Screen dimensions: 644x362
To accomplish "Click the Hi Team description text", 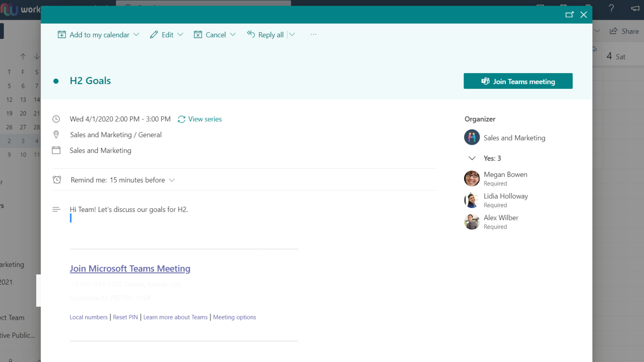I will (129, 209).
